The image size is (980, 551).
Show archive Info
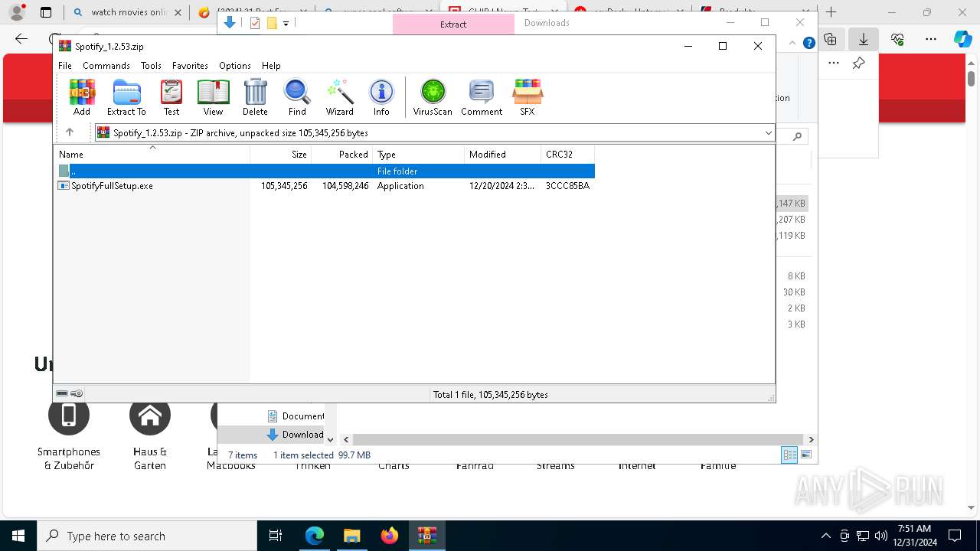click(381, 97)
